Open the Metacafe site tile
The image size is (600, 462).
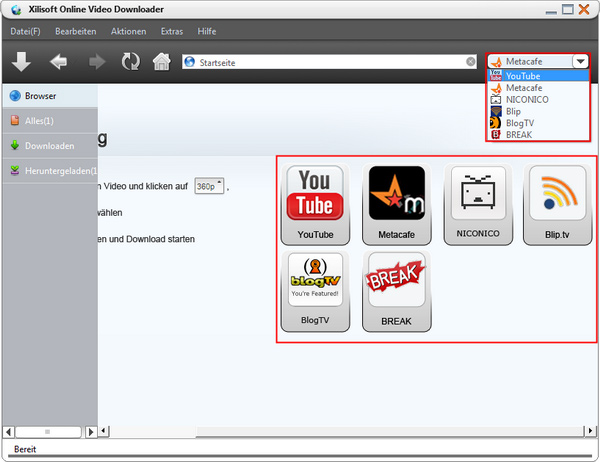coord(396,204)
